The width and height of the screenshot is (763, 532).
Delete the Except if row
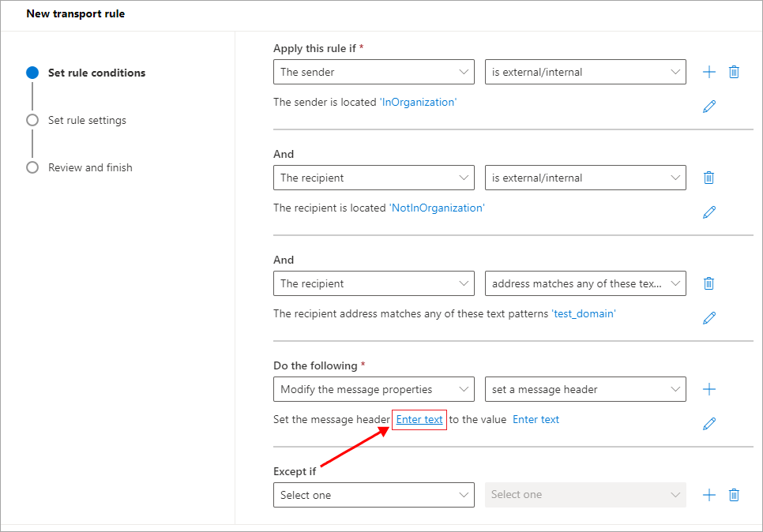[734, 495]
